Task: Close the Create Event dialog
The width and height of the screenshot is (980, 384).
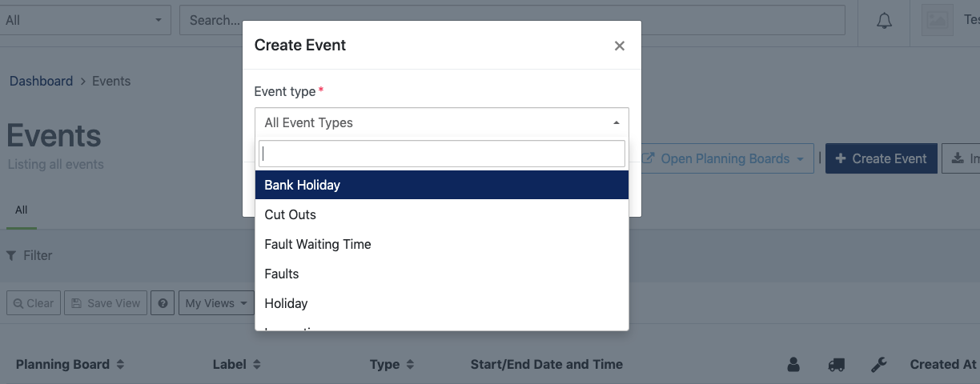Action: coord(619,46)
